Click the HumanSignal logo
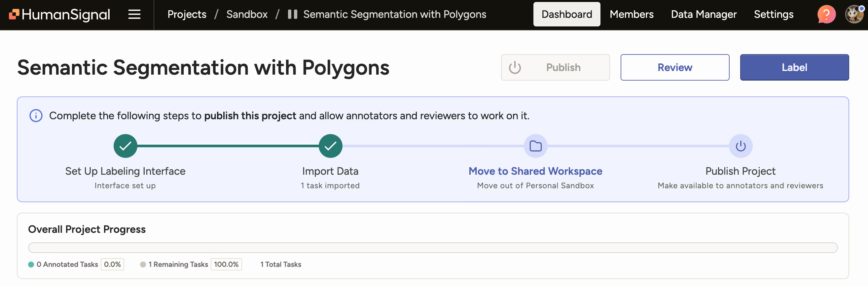Viewport: 868px width, 286px height. pos(59,15)
